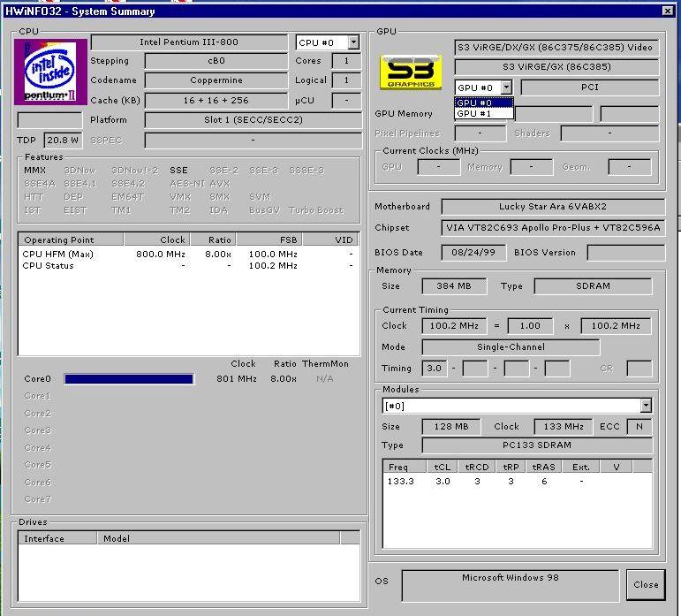
Task: Click the Coppermine codename field
Action: pos(216,80)
